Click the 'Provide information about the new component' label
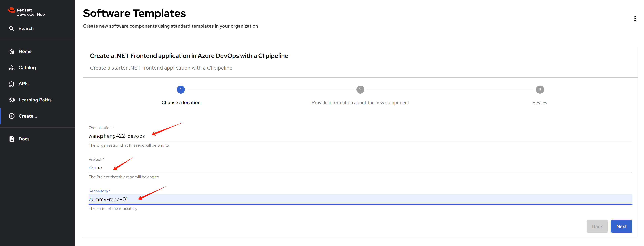 360,103
